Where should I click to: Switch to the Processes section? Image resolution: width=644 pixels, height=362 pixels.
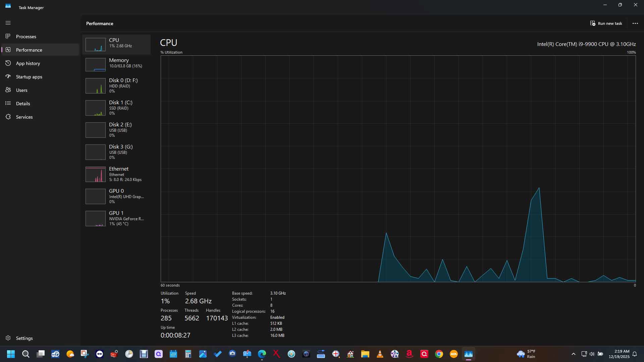[x=26, y=36]
